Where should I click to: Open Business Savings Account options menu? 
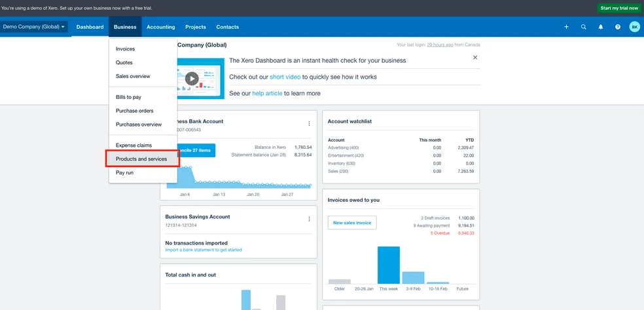[x=310, y=219]
